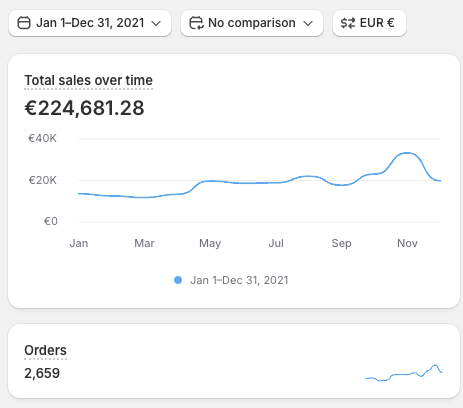463x408 pixels.
Task: Click the Jul x-axis label
Action: (x=276, y=243)
